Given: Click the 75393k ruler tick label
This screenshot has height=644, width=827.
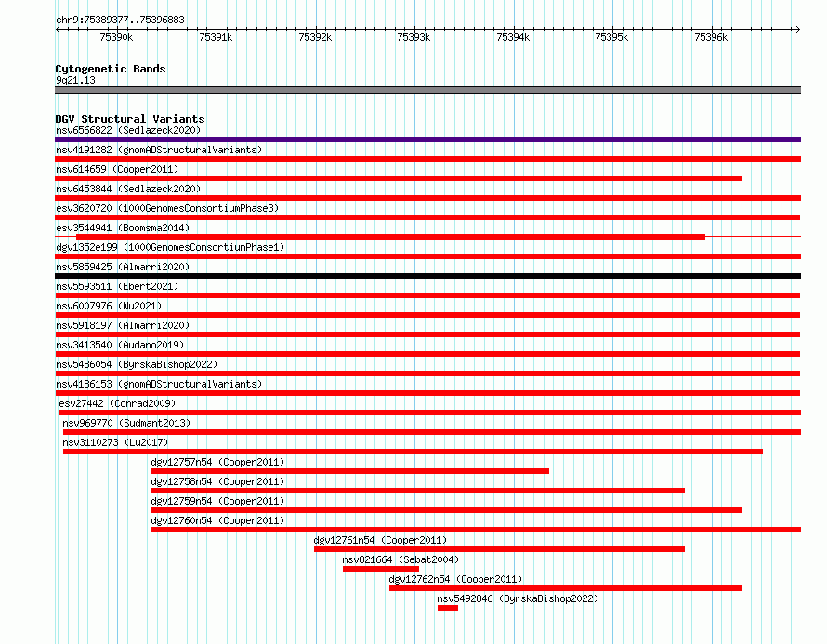Looking at the screenshot, I should [413, 37].
